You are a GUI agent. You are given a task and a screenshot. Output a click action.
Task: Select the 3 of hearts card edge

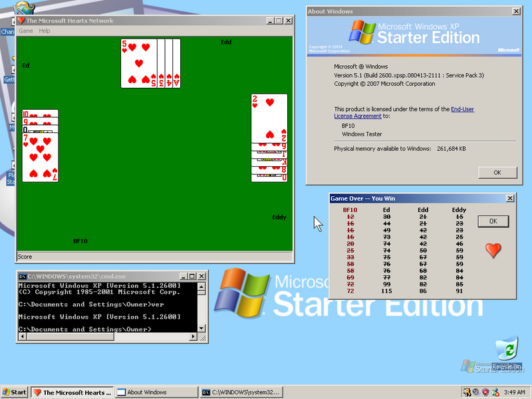coord(161,63)
